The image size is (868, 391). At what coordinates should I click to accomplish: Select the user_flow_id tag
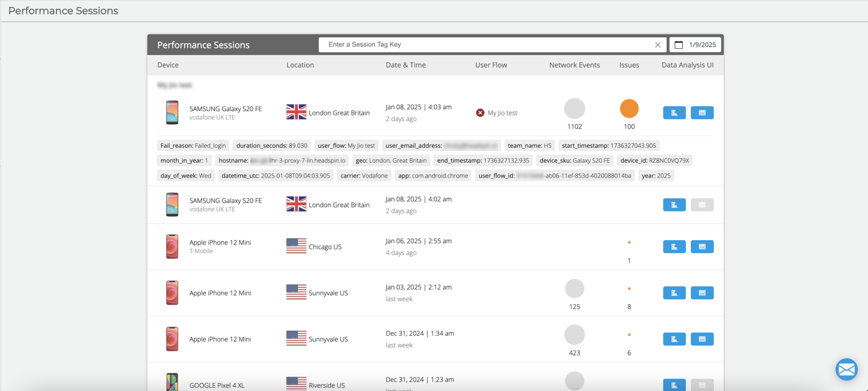click(x=555, y=176)
